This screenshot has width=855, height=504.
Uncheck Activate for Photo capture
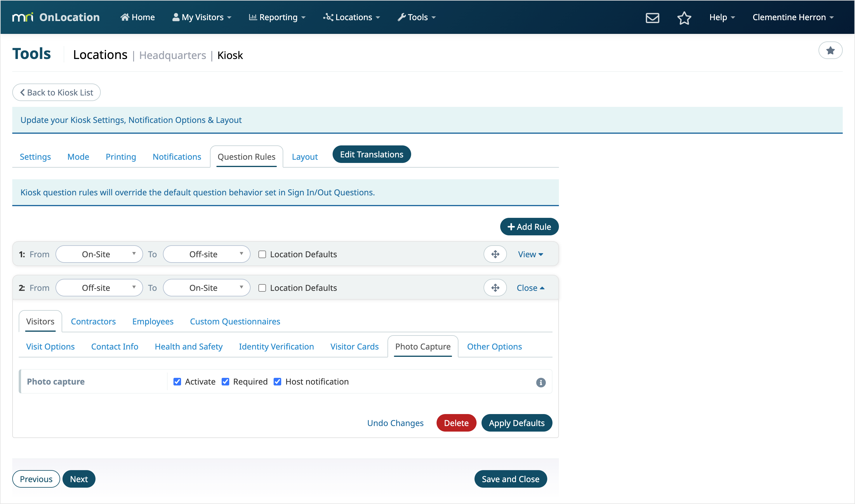click(x=177, y=381)
